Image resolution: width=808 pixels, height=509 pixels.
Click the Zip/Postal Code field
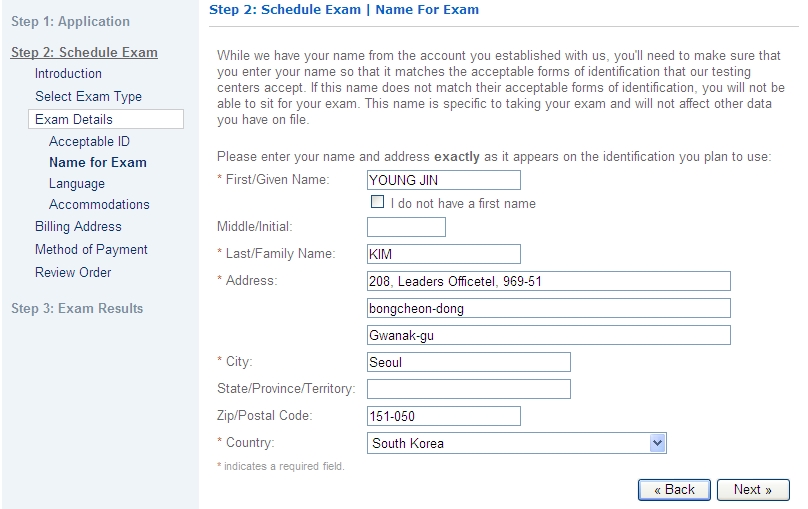click(x=444, y=416)
